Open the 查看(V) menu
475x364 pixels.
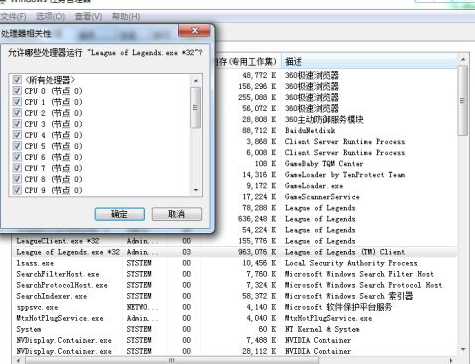click(x=88, y=16)
